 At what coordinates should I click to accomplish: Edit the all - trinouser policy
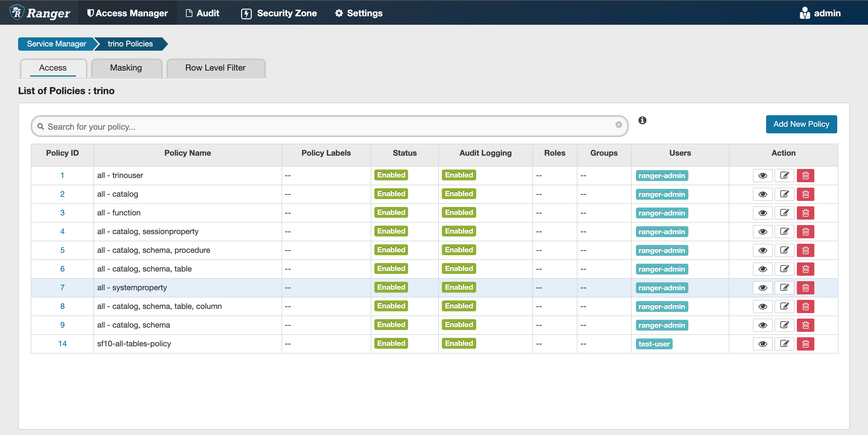pos(784,176)
